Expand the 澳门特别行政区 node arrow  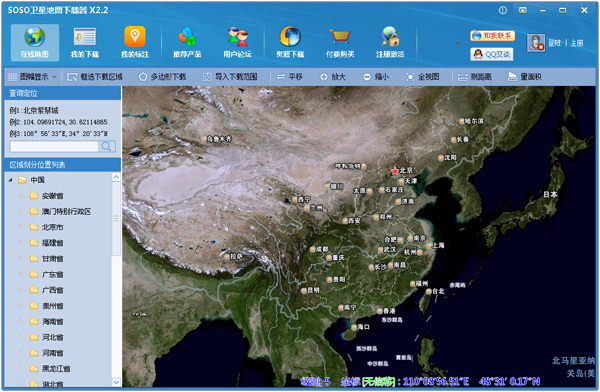pyautogui.click(x=21, y=211)
